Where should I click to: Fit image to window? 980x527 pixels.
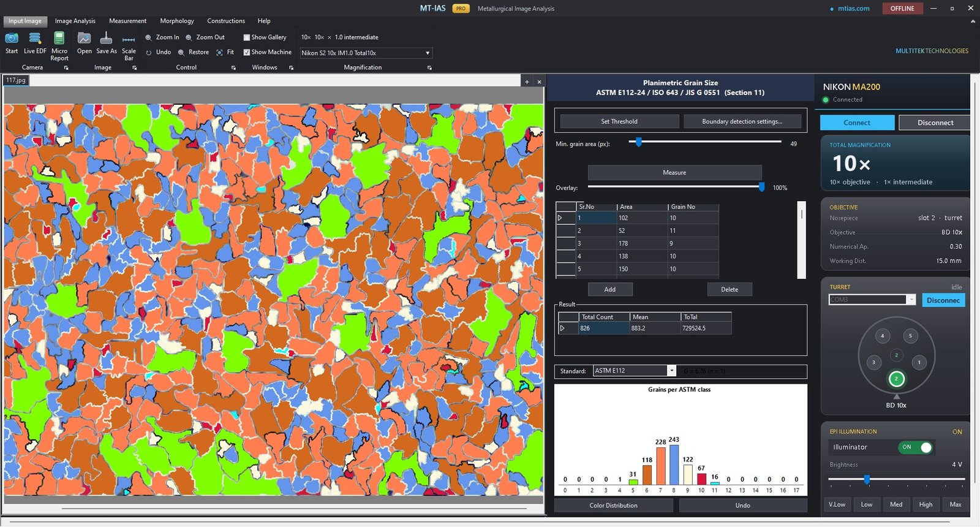point(225,52)
